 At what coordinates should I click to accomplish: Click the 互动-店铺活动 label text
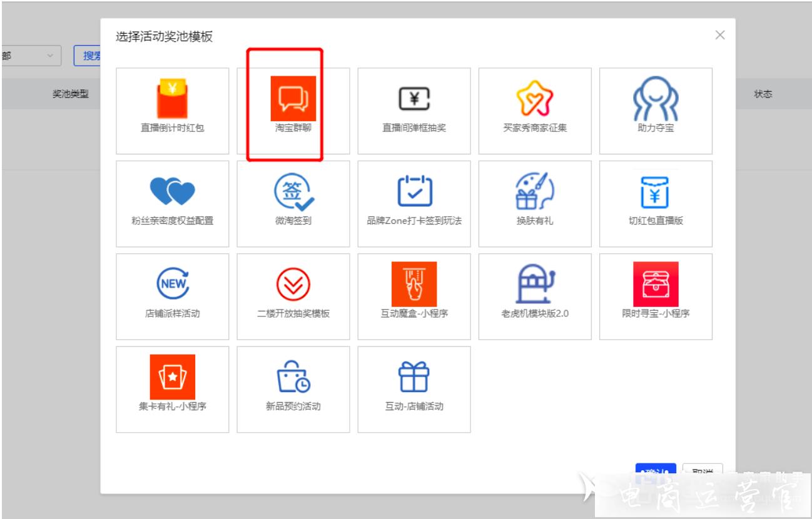414,406
